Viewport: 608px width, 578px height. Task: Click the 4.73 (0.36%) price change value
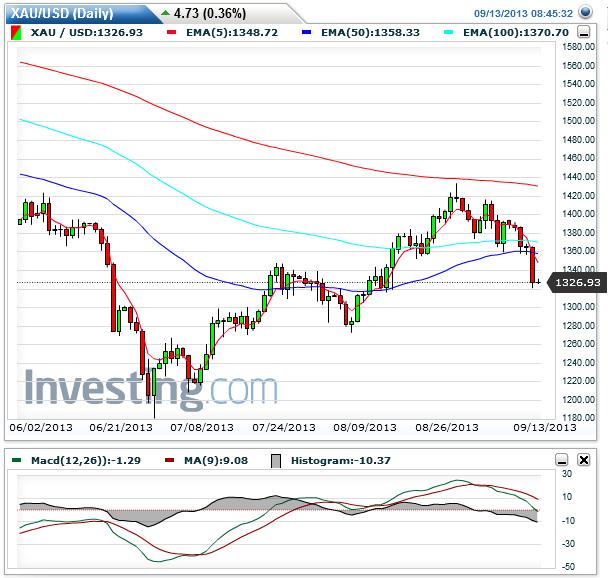coord(210,14)
